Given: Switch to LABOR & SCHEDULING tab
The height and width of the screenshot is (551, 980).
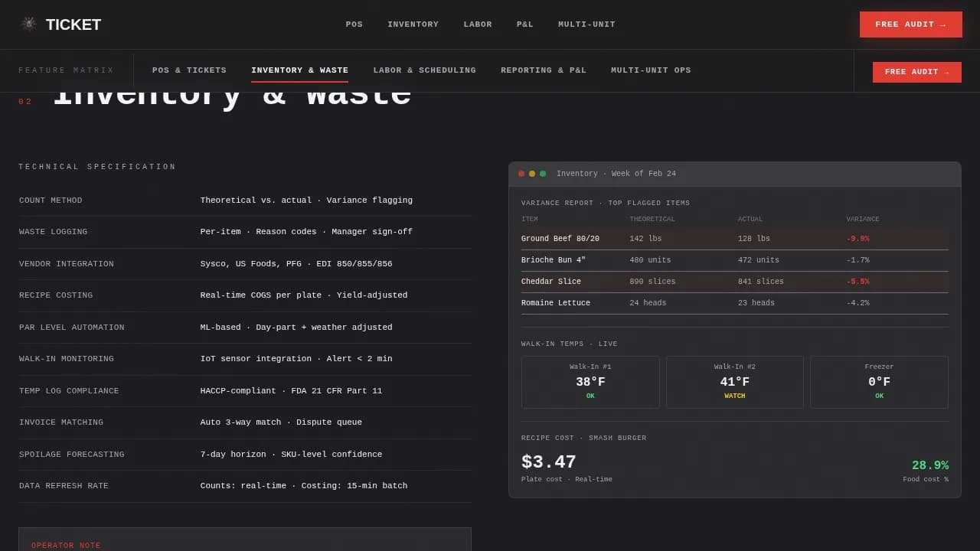Looking at the screenshot, I should [425, 70].
